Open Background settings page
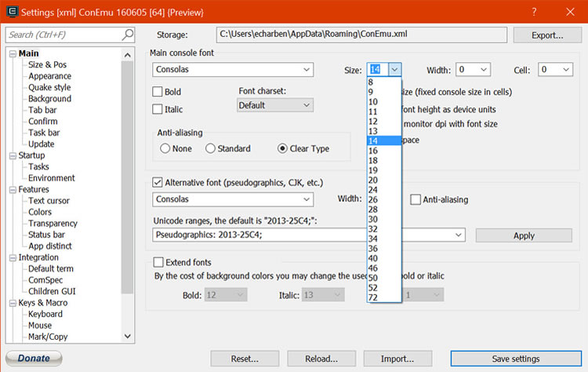This screenshot has height=372, width=588. 50,98
